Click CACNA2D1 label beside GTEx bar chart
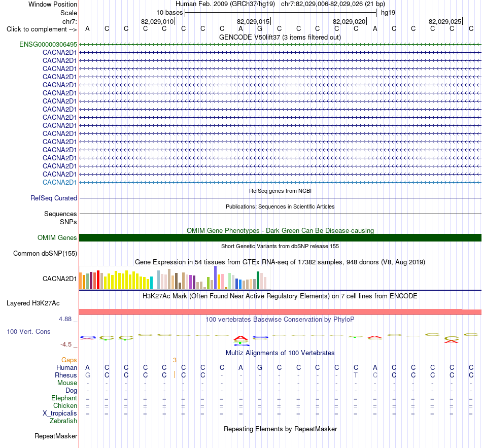Image resolution: width=482 pixels, height=448 pixels. coord(60,279)
